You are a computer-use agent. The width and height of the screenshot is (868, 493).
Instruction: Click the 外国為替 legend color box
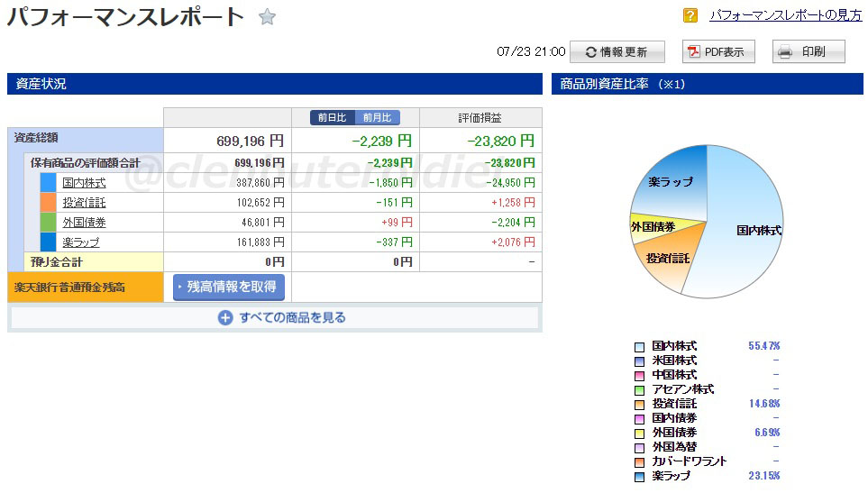(639, 448)
